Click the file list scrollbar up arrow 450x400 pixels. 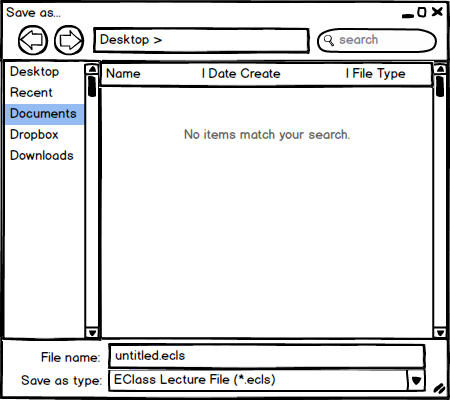point(440,69)
